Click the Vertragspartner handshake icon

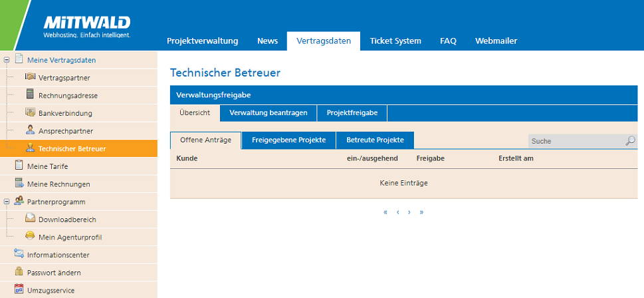[30, 77]
